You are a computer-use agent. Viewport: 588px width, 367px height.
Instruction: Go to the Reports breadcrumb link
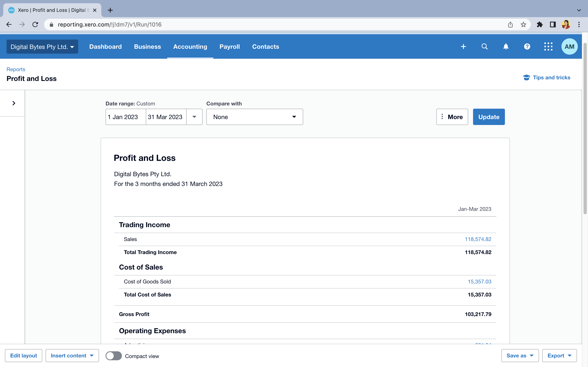pos(16,69)
